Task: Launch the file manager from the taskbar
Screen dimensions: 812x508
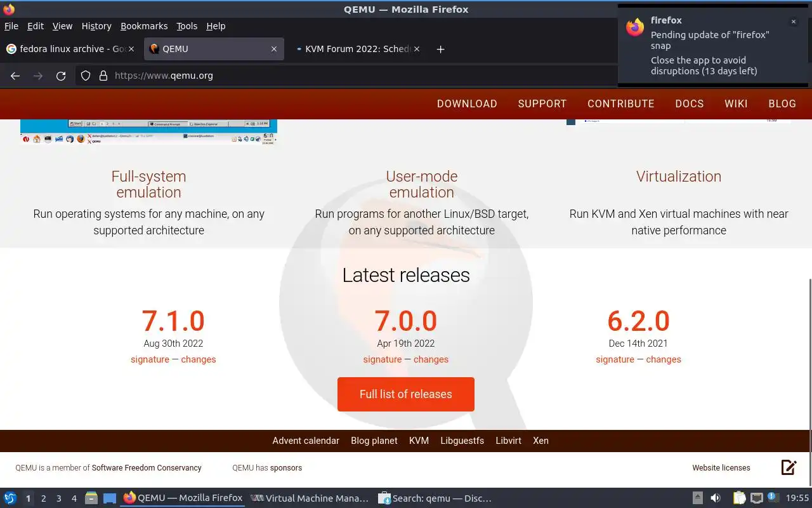Action: [x=91, y=498]
